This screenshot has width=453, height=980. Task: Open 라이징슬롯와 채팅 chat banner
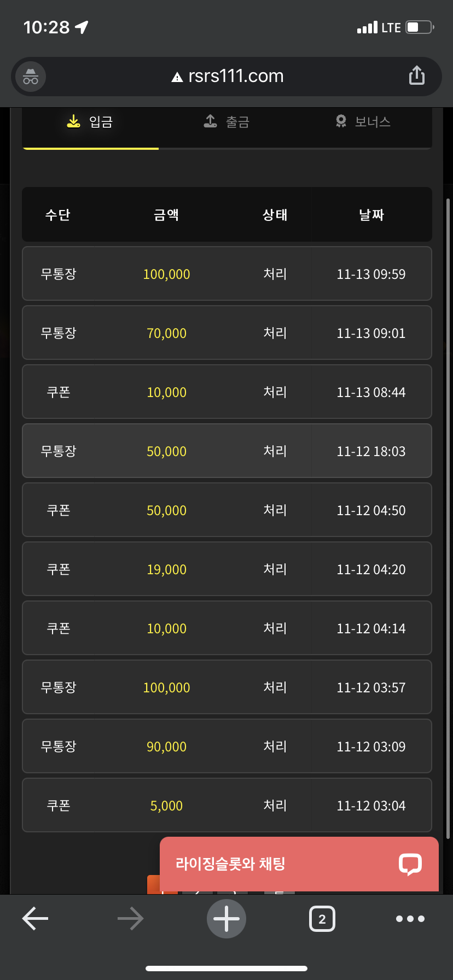[x=299, y=864]
